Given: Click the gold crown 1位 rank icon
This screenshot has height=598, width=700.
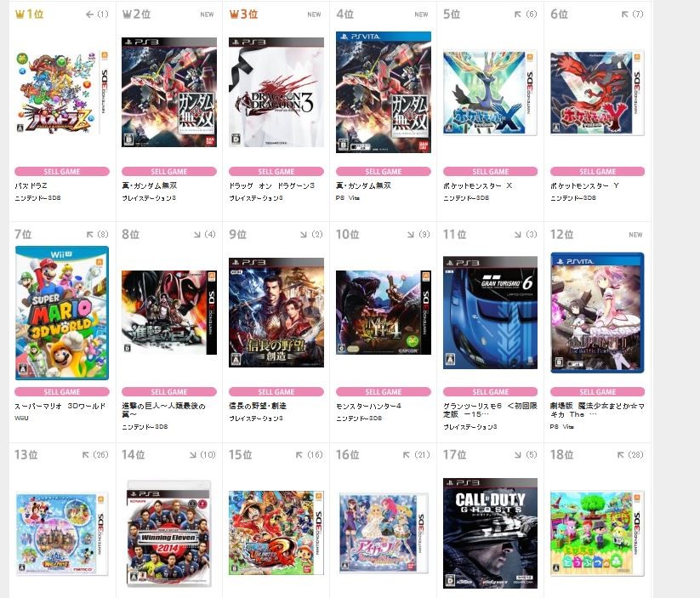Looking at the screenshot, I should coord(20,14).
